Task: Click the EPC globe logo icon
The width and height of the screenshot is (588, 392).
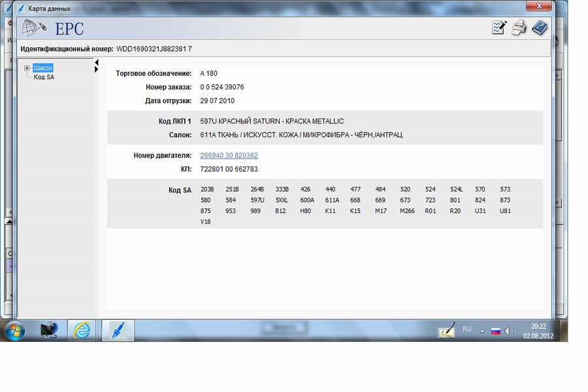Action: (35, 28)
